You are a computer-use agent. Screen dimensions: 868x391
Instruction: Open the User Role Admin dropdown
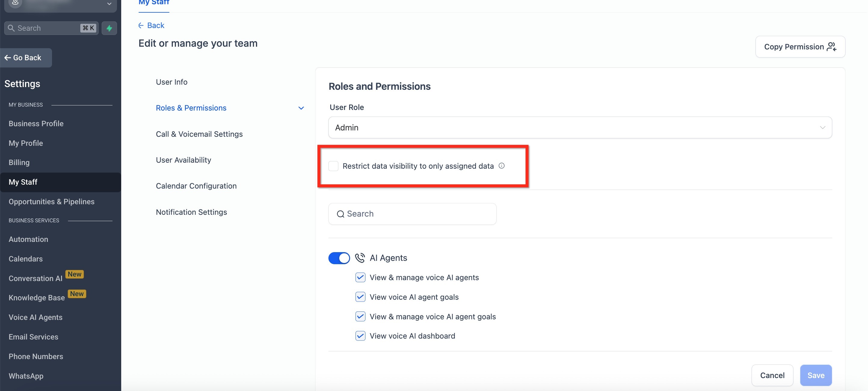point(580,127)
